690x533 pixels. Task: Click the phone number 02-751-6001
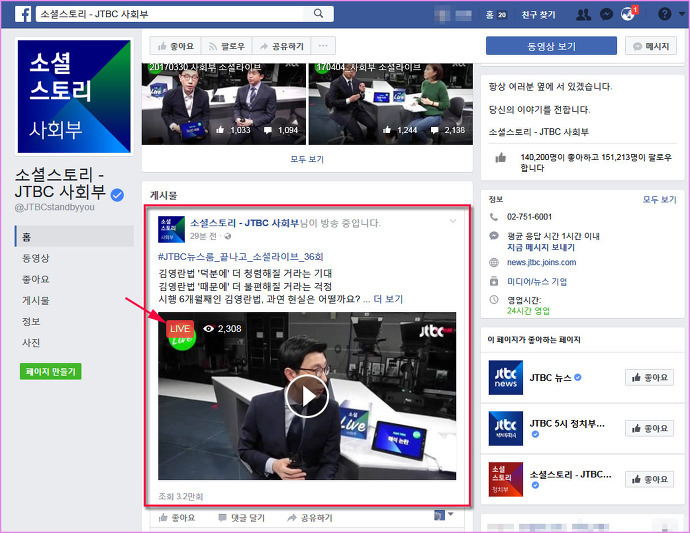click(x=529, y=217)
